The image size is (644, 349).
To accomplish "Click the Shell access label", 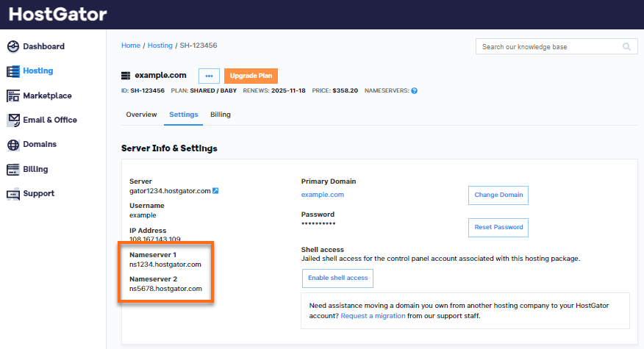I will [x=323, y=250].
